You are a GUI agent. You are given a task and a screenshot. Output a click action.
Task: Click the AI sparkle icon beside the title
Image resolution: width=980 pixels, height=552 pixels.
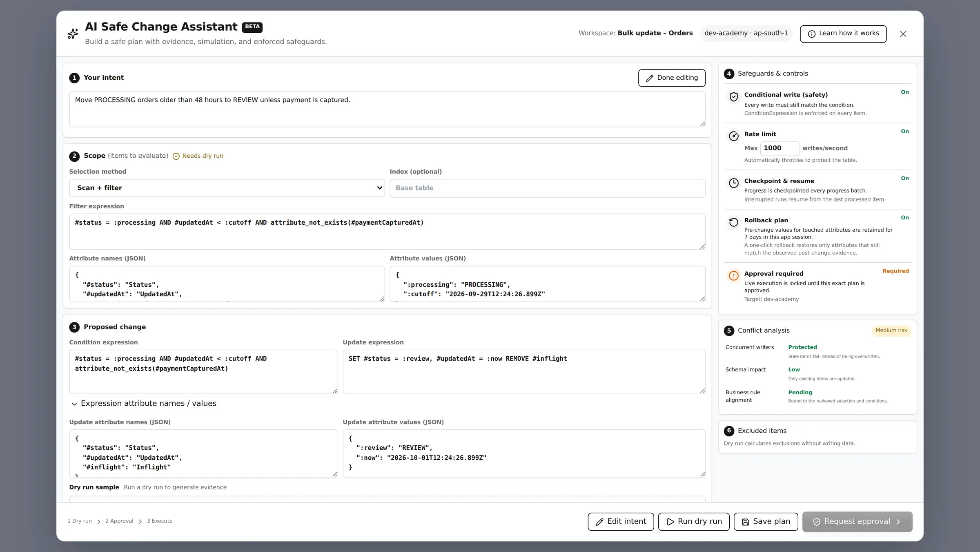tap(73, 34)
